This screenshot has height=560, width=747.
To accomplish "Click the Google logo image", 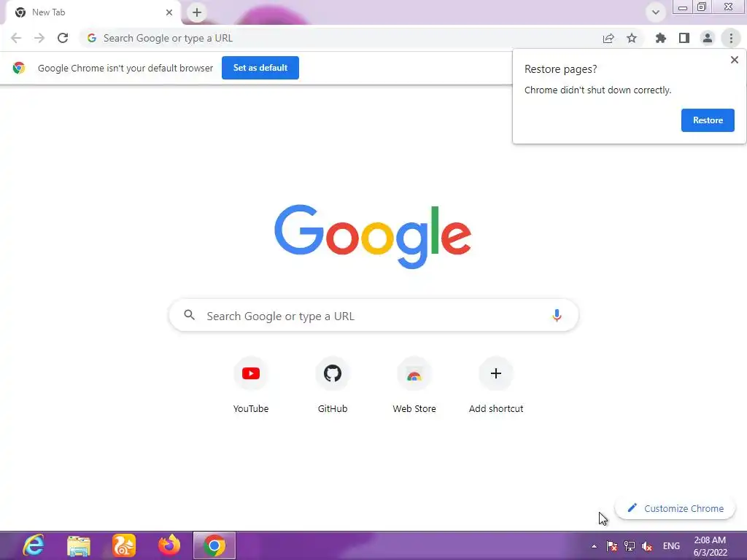I will 373,237.
